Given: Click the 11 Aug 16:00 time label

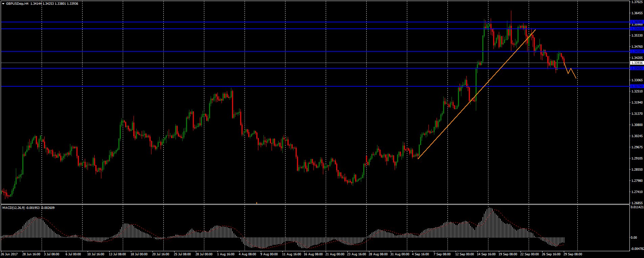Looking at the screenshot, I should click(x=291, y=254).
